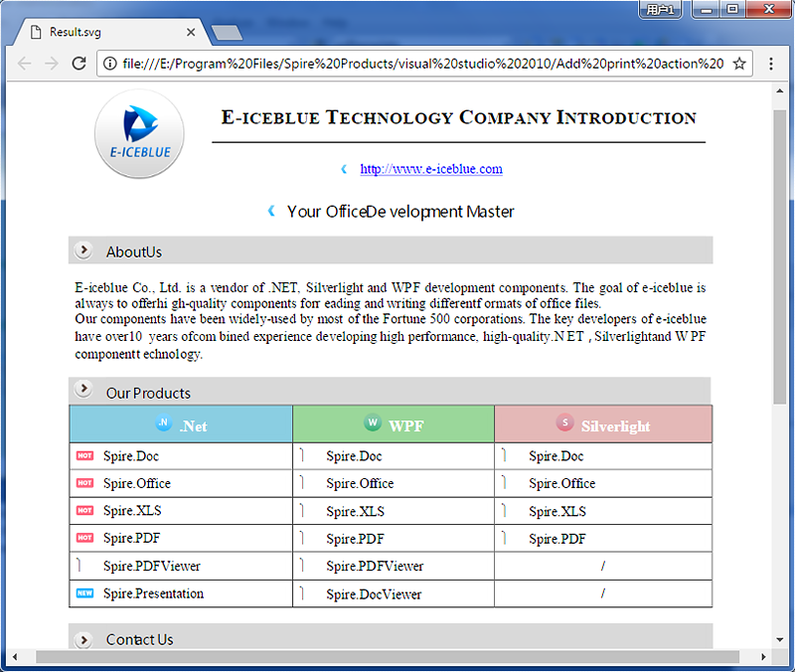The image size is (795, 672).
Task: Open the http://www.e-iceblue.com link
Action: 431,169
